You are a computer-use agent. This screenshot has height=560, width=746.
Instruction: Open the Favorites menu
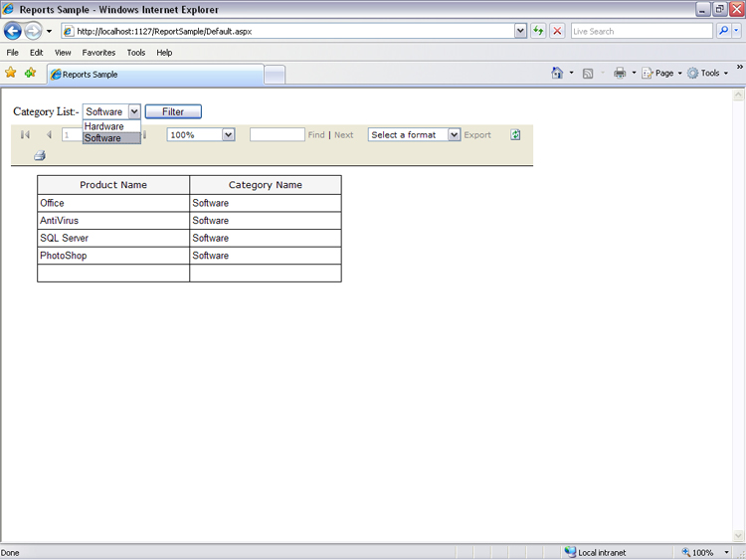tap(98, 53)
